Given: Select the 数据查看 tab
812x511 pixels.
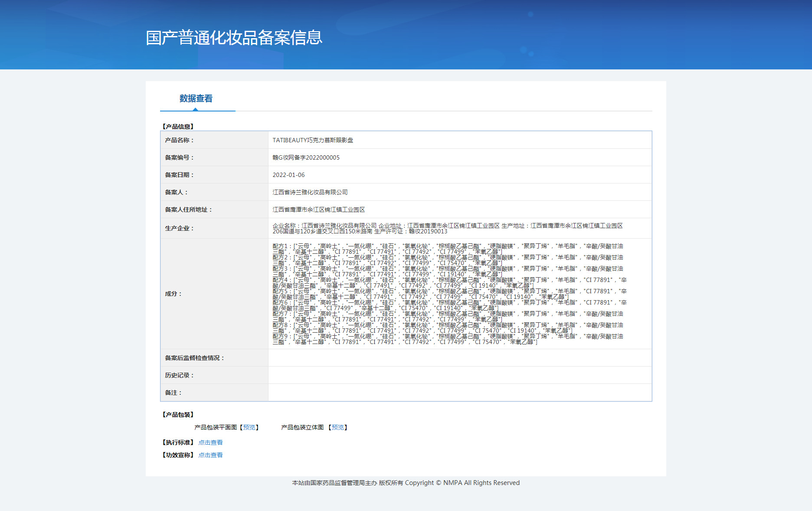Looking at the screenshot, I should coord(196,98).
